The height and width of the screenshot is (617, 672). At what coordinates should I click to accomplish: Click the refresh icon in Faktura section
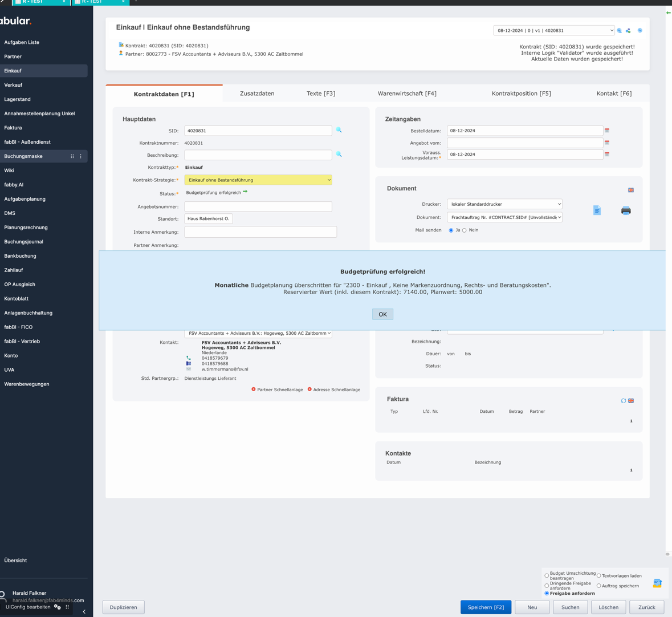tap(623, 401)
